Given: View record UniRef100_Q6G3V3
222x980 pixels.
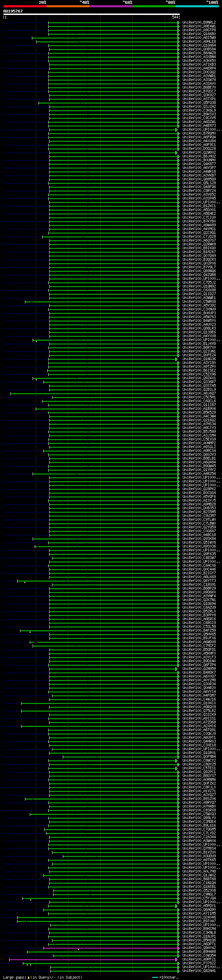Looking at the screenshot, I should click(x=199, y=455).
